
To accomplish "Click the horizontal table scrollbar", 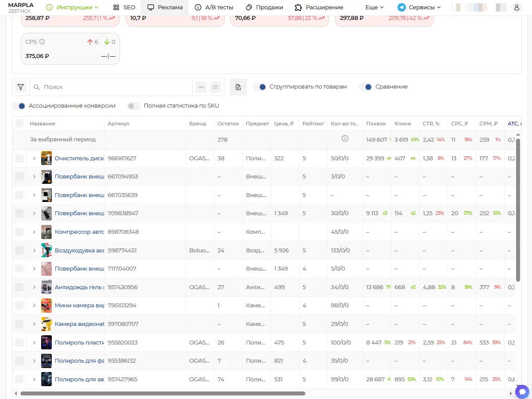I will 162,393.
